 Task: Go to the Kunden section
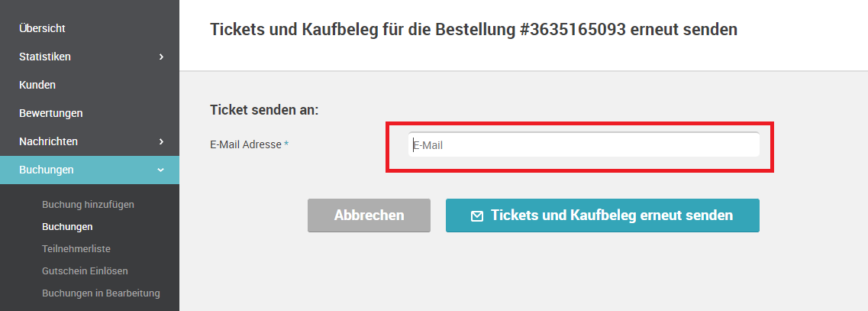coord(37,85)
